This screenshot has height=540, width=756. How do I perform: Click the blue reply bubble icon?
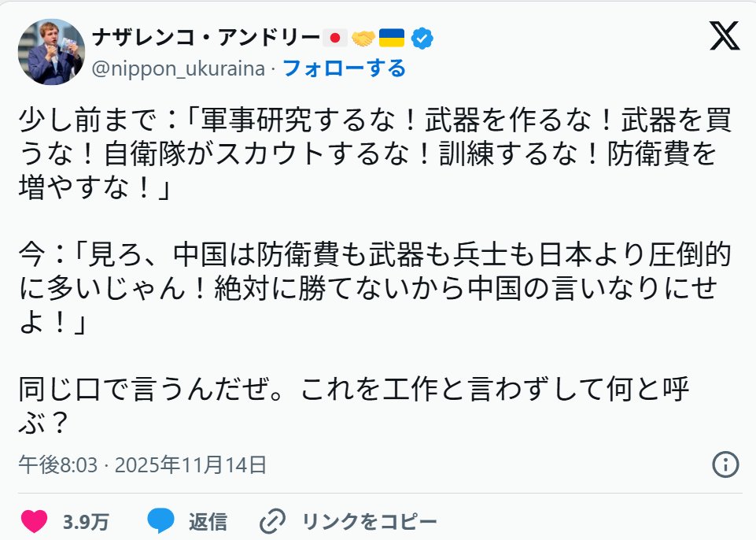click(161, 521)
